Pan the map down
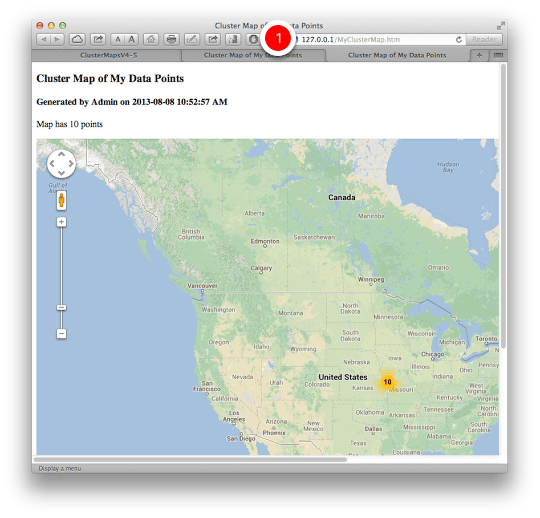Screen dimensions: 540x518 (61, 173)
